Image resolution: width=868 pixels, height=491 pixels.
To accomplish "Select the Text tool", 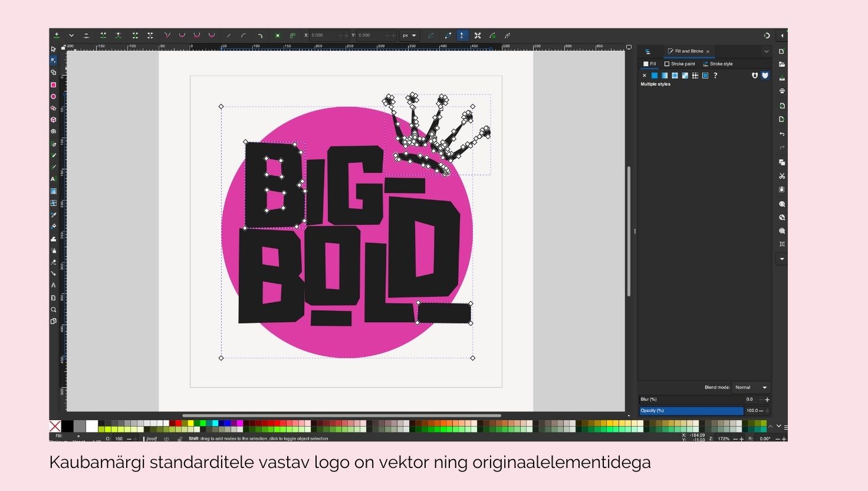I will click(x=53, y=179).
